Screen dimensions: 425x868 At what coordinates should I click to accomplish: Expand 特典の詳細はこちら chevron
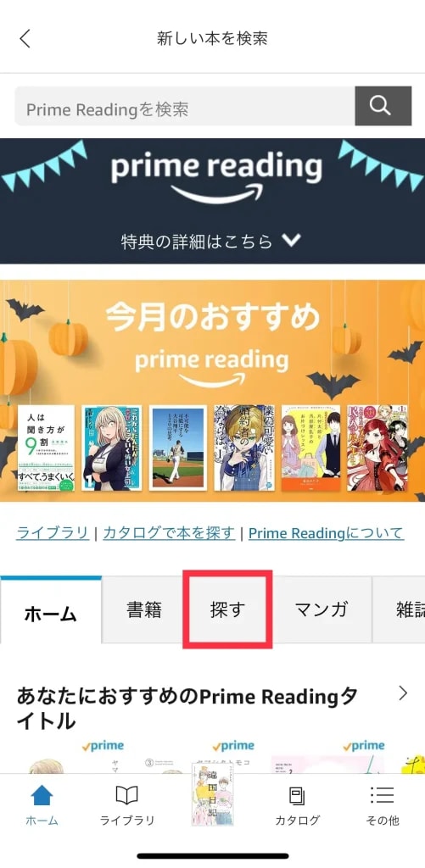(x=291, y=241)
